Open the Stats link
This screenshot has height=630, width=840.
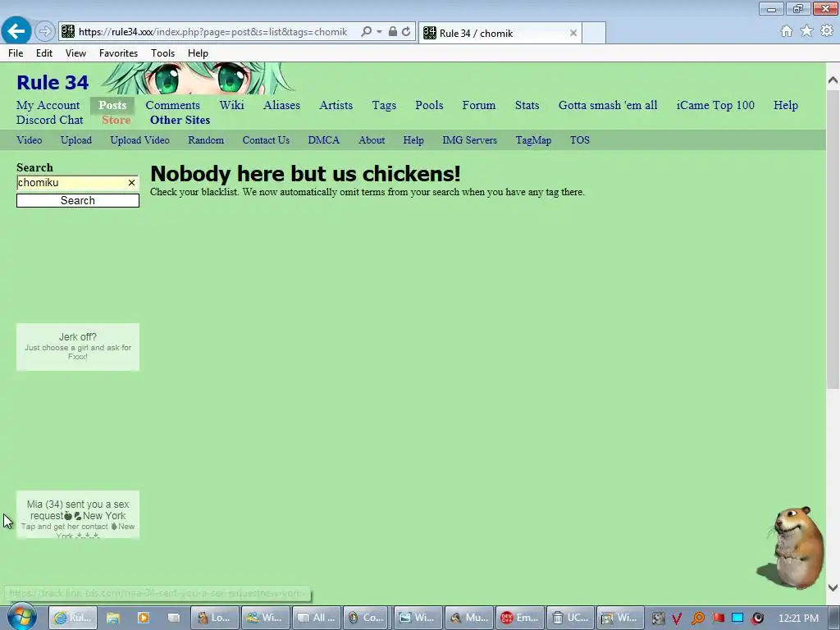(x=527, y=105)
